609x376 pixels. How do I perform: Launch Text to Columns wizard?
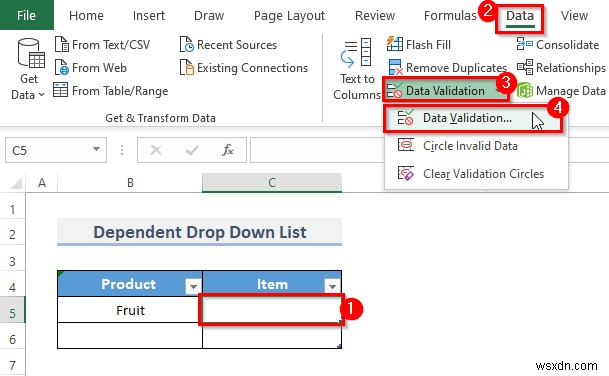tap(357, 69)
